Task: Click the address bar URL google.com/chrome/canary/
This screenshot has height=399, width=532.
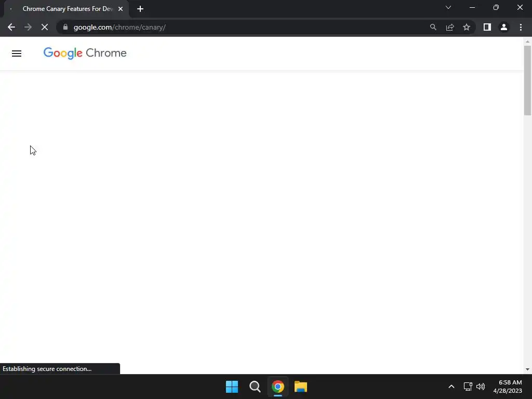Action: click(119, 27)
